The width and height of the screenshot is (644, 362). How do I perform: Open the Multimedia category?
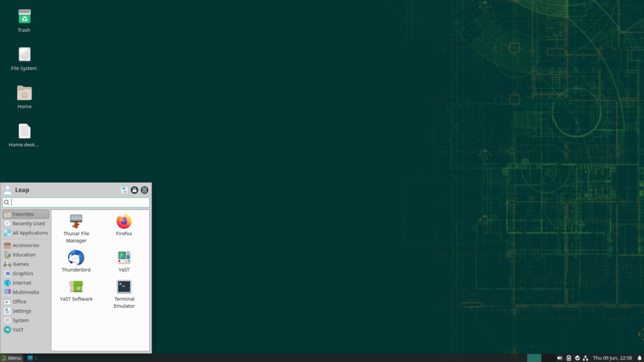(25, 292)
